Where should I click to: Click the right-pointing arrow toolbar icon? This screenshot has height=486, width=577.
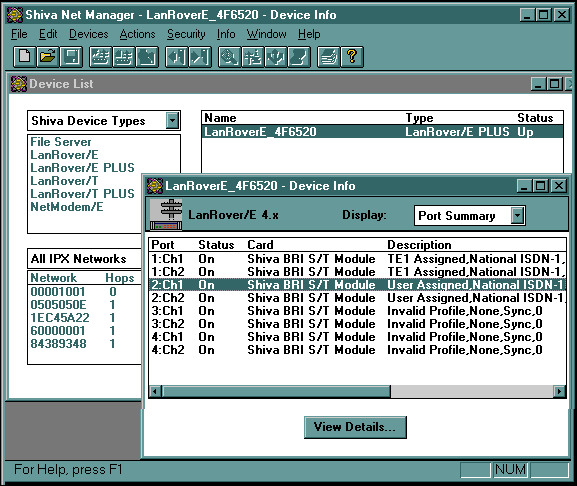200,57
